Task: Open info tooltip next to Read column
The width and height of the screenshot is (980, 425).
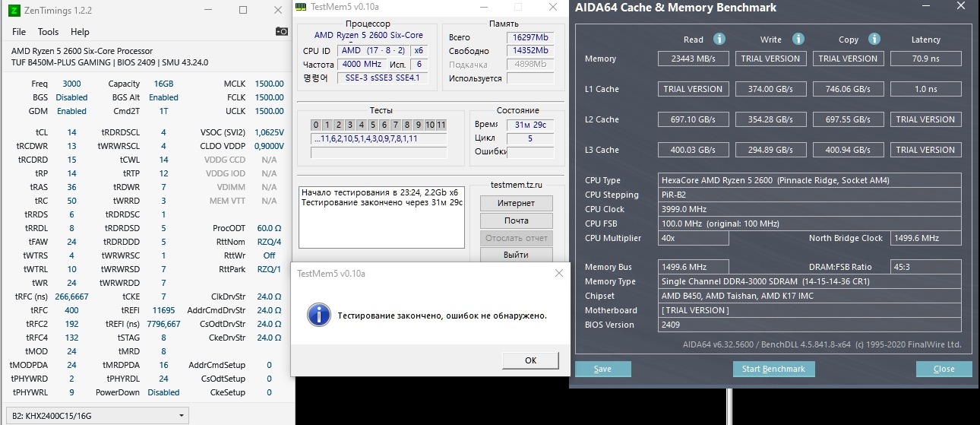Action: [x=719, y=39]
